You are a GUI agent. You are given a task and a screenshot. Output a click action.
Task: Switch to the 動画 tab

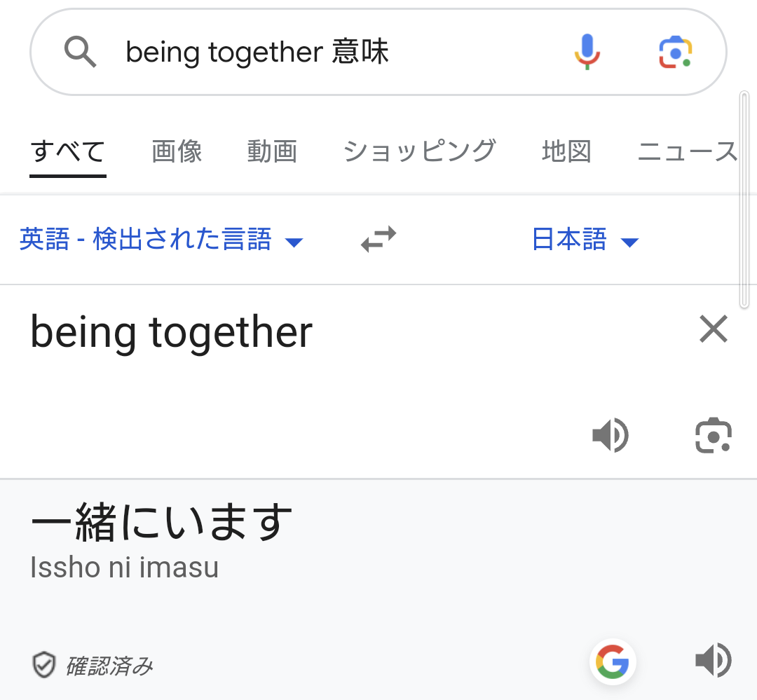pos(272,151)
